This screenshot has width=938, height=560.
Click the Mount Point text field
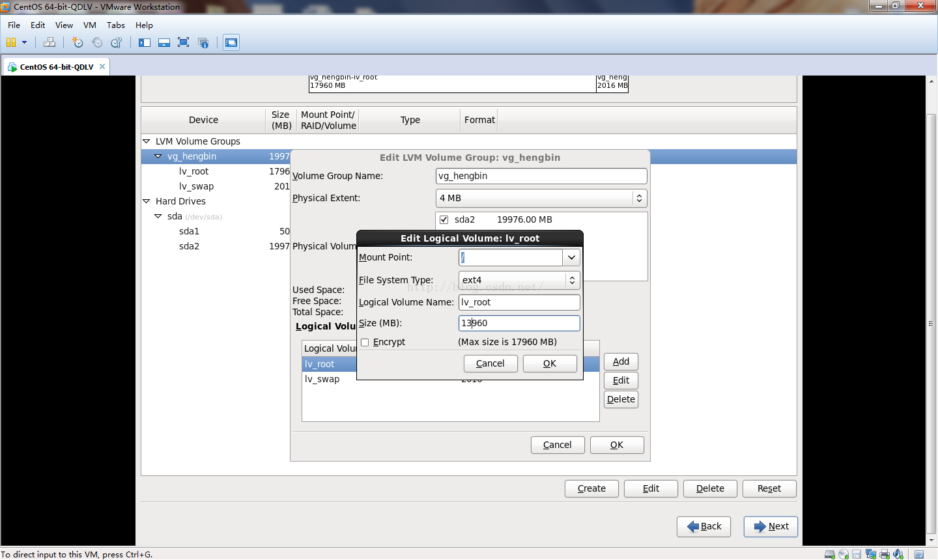tap(511, 257)
